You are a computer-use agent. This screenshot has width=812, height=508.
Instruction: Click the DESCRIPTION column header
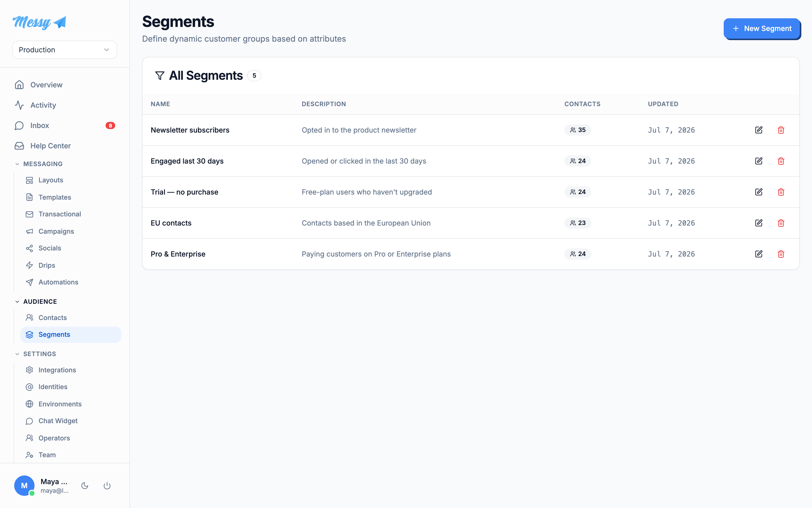[324, 104]
